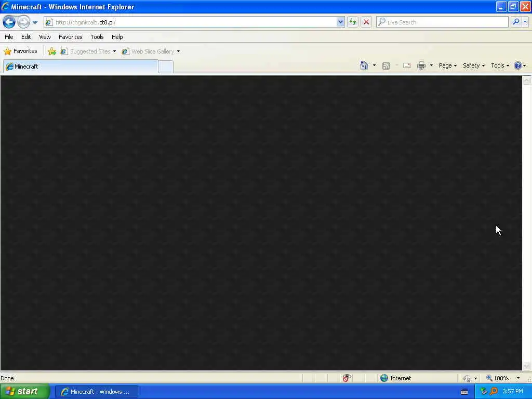Screen dimensions: 532x399
Task: Expand Suggested Sites dropdown arrow
Action: point(115,51)
